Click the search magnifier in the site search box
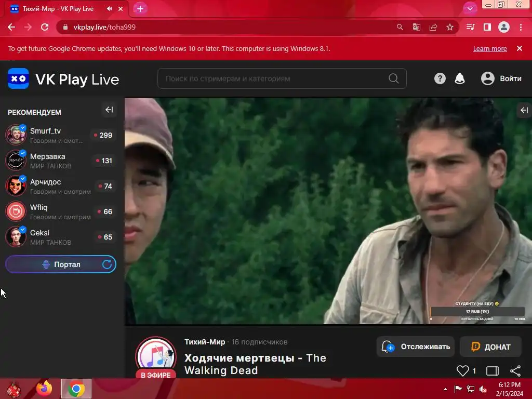 pos(394,78)
